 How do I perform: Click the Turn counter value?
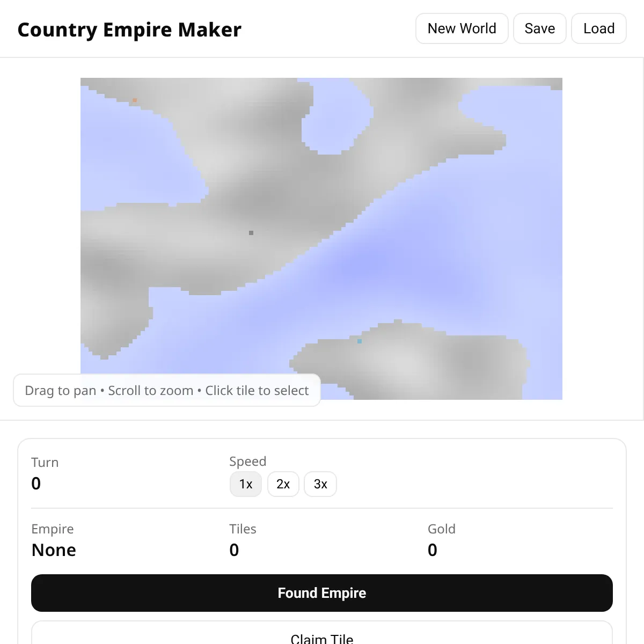[36, 484]
